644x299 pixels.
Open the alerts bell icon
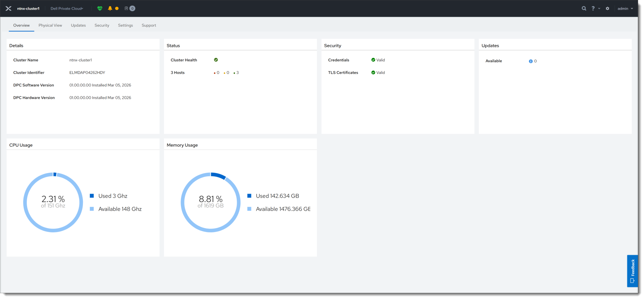tap(110, 9)
